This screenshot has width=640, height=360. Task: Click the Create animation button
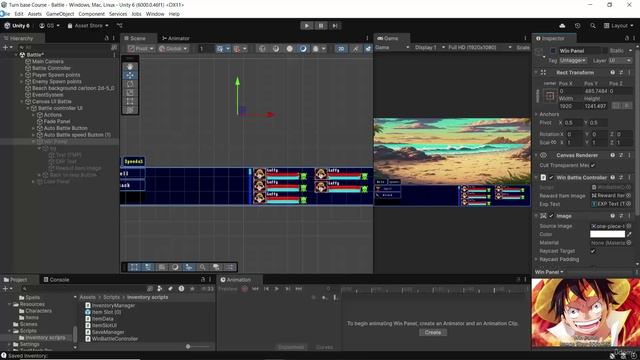[x=433, y=332]
